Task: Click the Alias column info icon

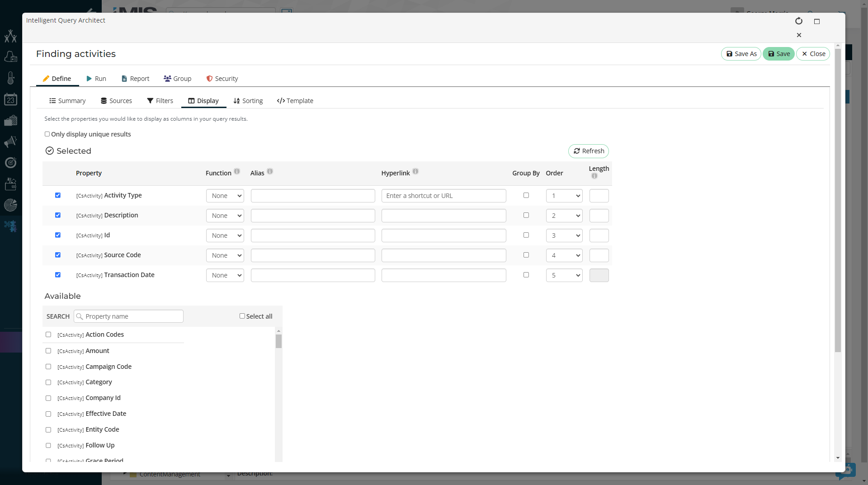Action: coord(270,172)
